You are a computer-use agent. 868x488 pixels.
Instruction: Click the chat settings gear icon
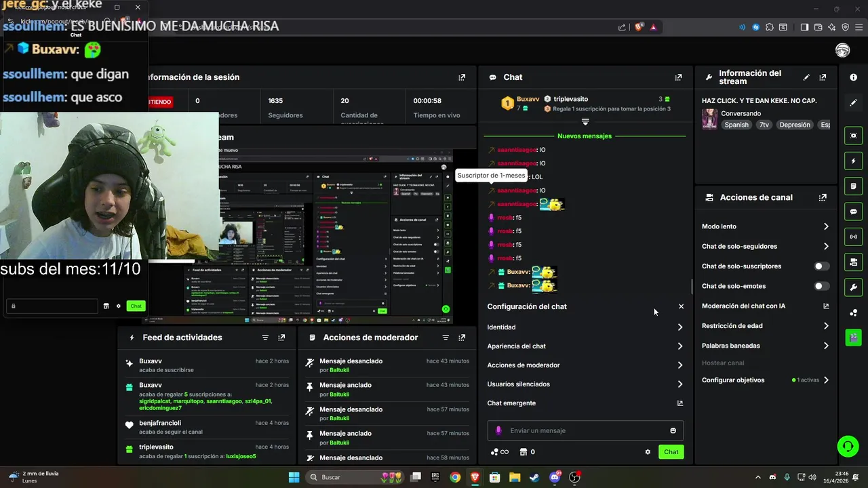tap(648, 452)
